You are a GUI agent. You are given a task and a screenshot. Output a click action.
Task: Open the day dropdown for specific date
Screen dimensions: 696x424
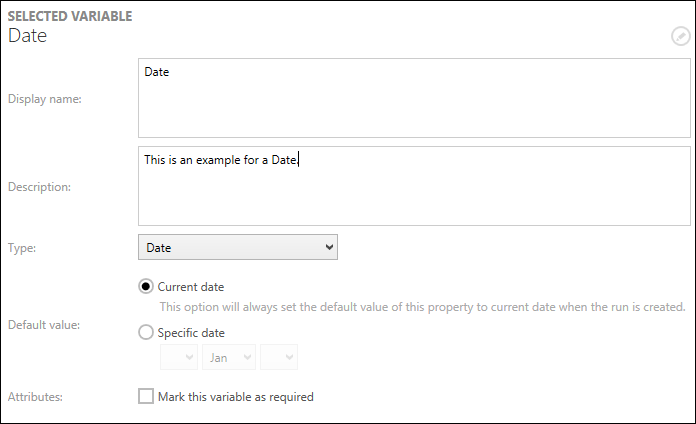(x=179, y=357)
